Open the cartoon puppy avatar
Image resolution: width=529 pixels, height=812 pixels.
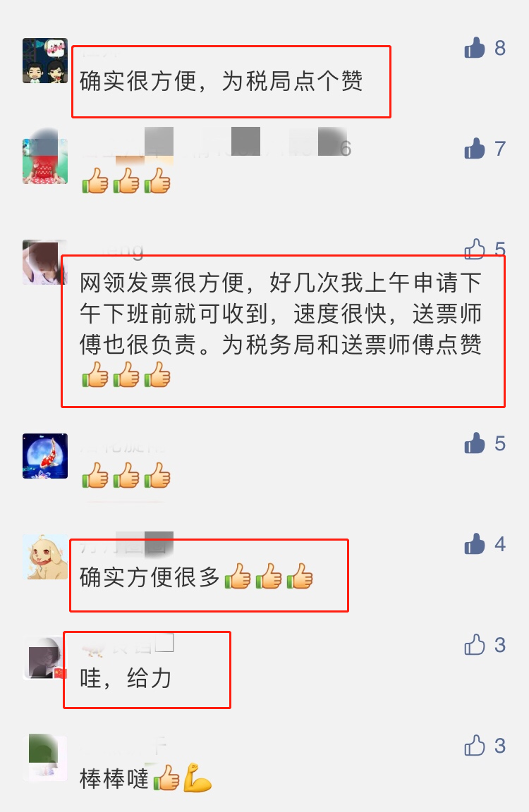(45, 557)
